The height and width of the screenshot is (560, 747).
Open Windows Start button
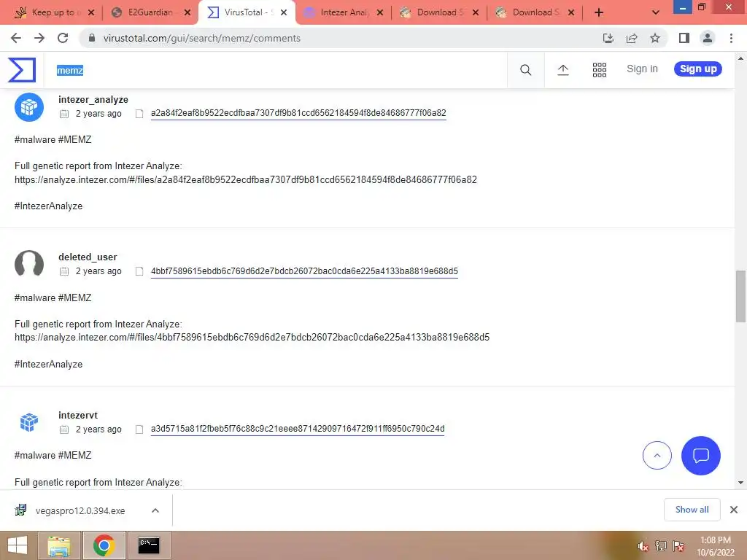(18, 545)
